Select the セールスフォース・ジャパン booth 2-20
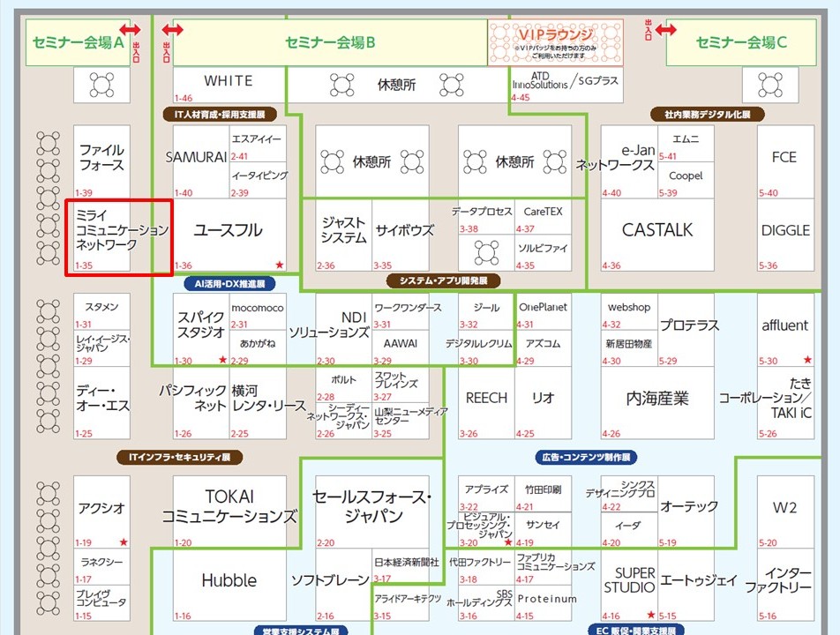The width and height of the screenshot is (840, 635). (x=372, y=512)
